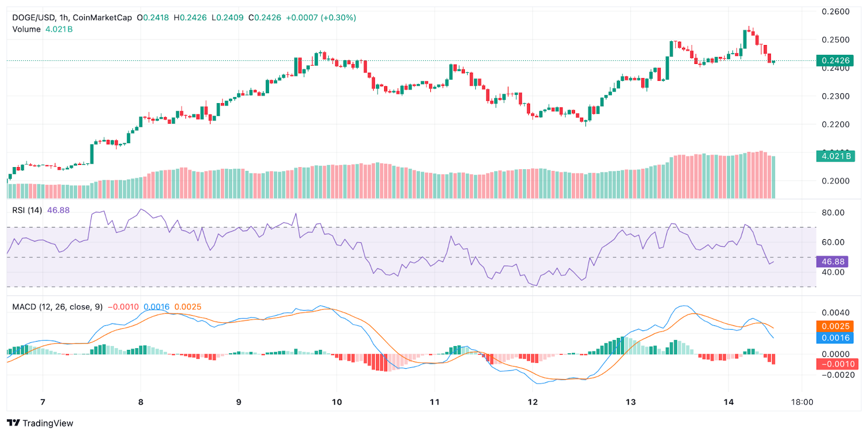The image size is (868, 435).
Task: Click the 4.021B volume tag on axis
Action: point(835,156)
